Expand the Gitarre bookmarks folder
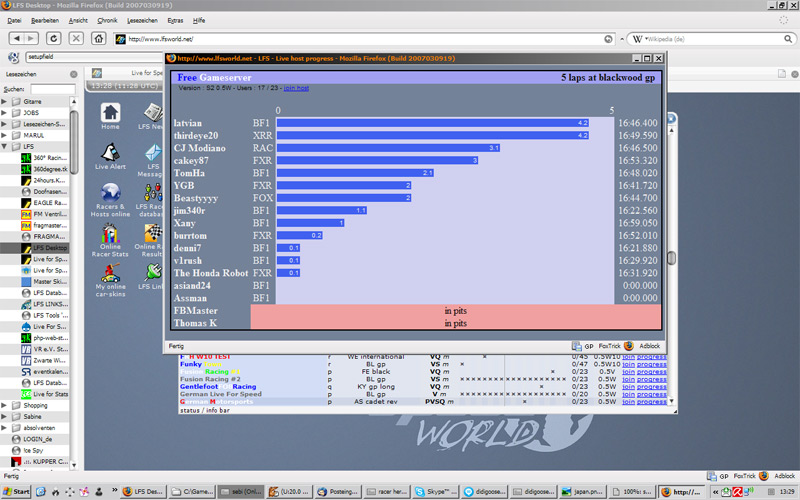Viewport: 800px width, 500px height. (x=5, y=102)
